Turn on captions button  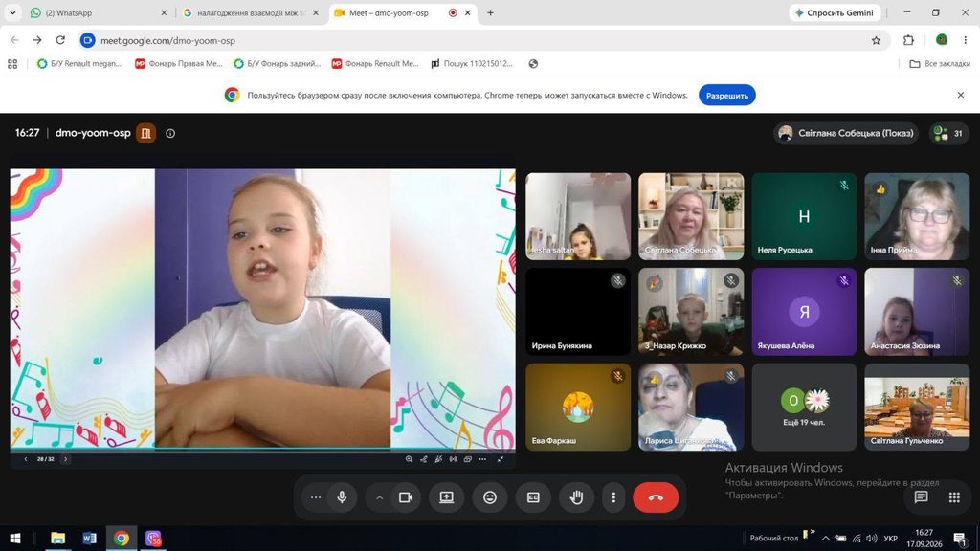click(533, 497)
